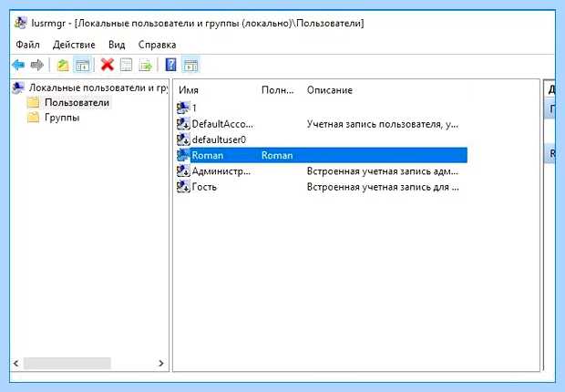Click the description 'Учетная запись пользователя, у...'
This screenshot has height=392, width=565.
[383, 124]
